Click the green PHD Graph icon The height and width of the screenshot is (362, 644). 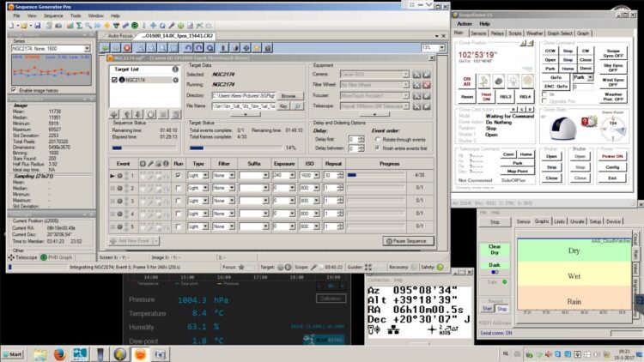[44, 257]
